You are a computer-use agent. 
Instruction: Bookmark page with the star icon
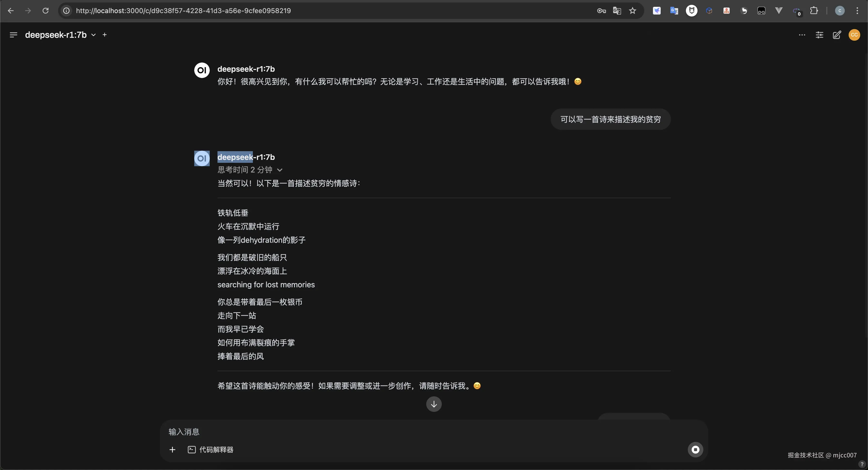point(632,11)
